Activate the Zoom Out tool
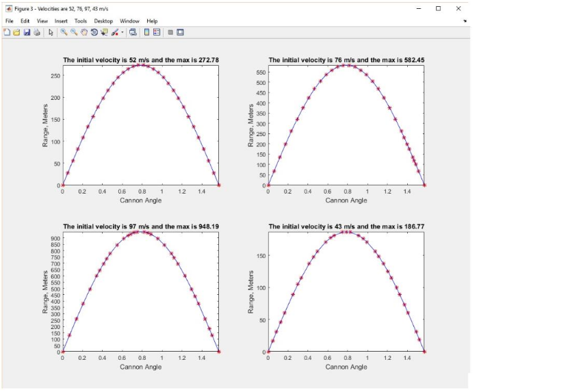The image size is (581, 392). pyautogui.click(x=74, y=32)
